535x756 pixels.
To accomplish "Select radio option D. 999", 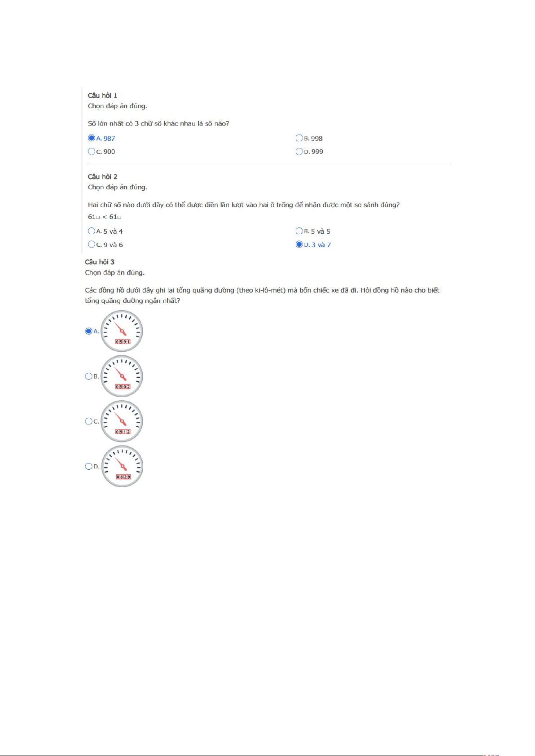I will pos(299,152).
